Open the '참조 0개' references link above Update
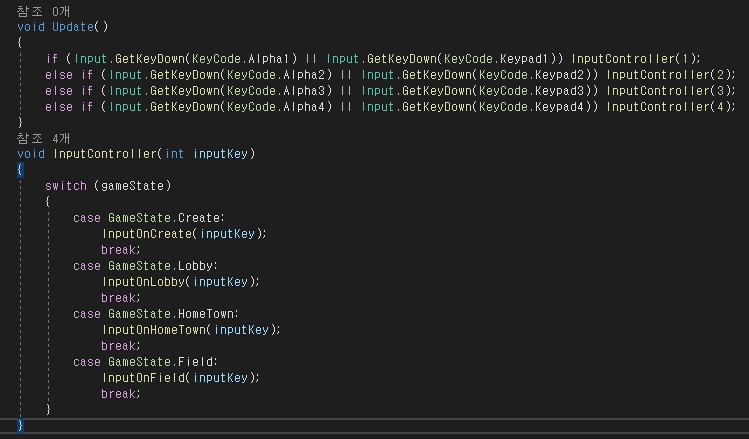 (x=38, y=10)
